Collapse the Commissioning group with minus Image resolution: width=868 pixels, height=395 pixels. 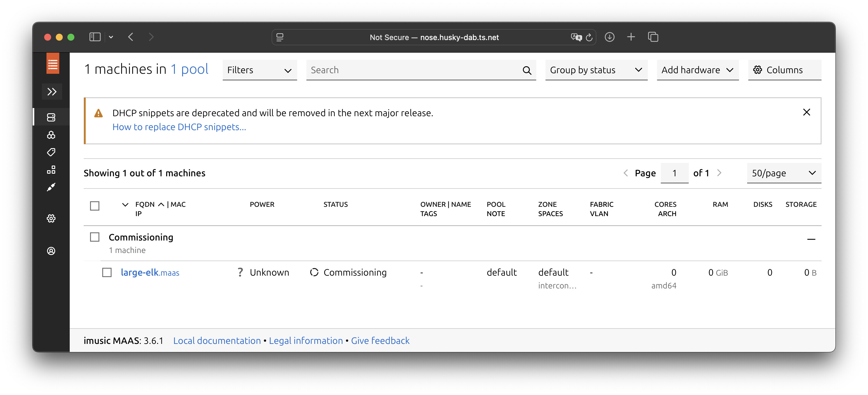(x=811, y=239)
